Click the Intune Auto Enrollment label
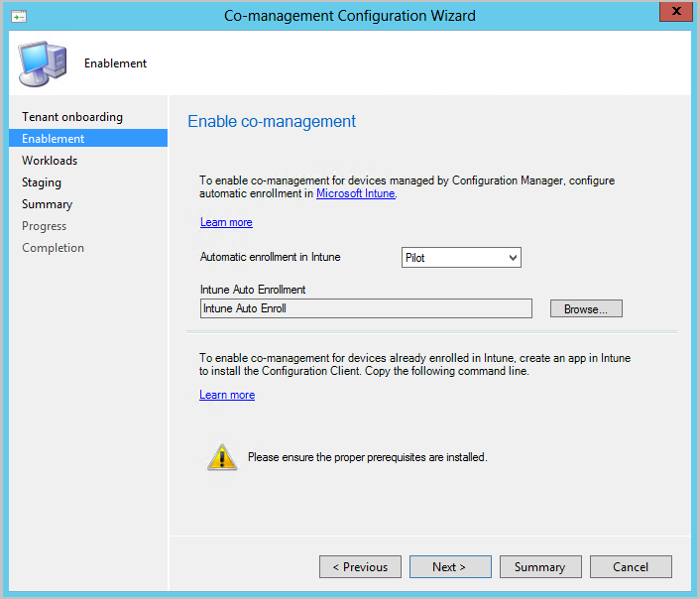 pyautogui.click(x=253, y=290)
